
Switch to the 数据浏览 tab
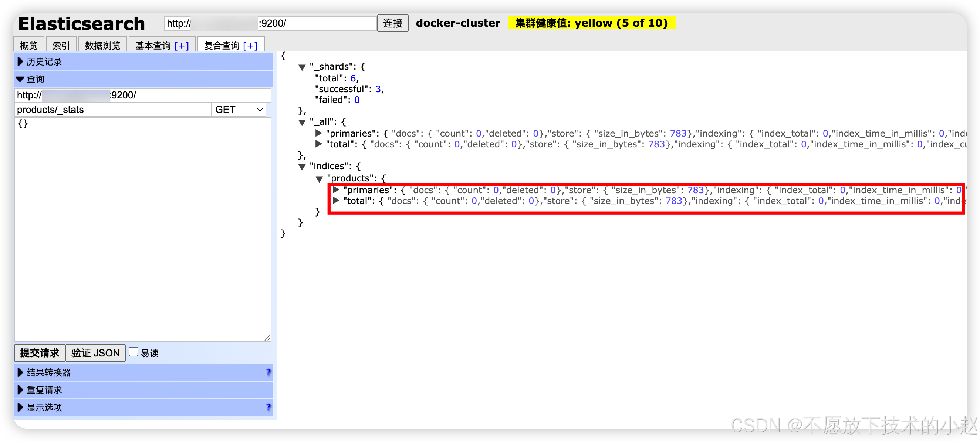(x=102, y=46)
